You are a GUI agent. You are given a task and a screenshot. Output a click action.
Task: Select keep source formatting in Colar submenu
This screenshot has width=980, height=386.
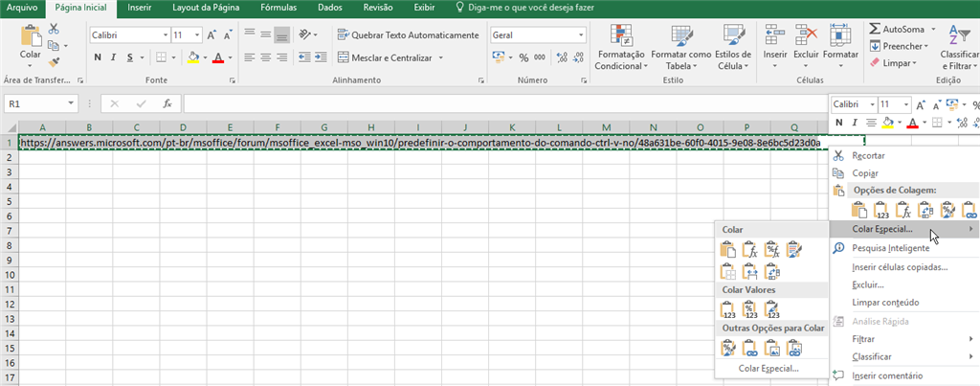tap(794, 250)
